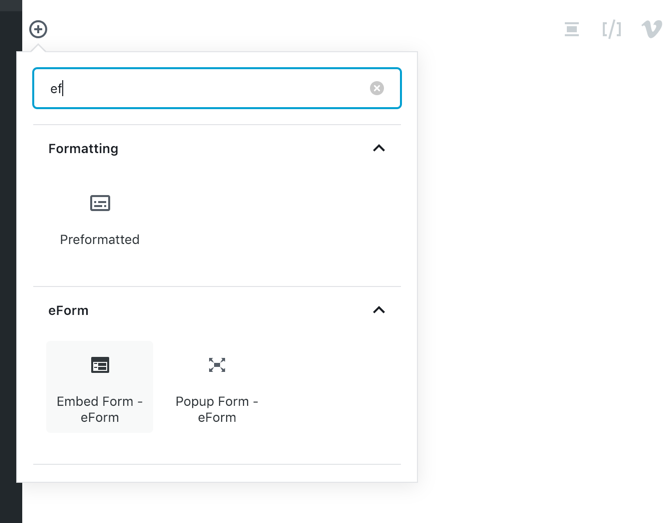Click the Embed Form - eForm label
Screen dimensions: 669x523
tap(99, 409)
